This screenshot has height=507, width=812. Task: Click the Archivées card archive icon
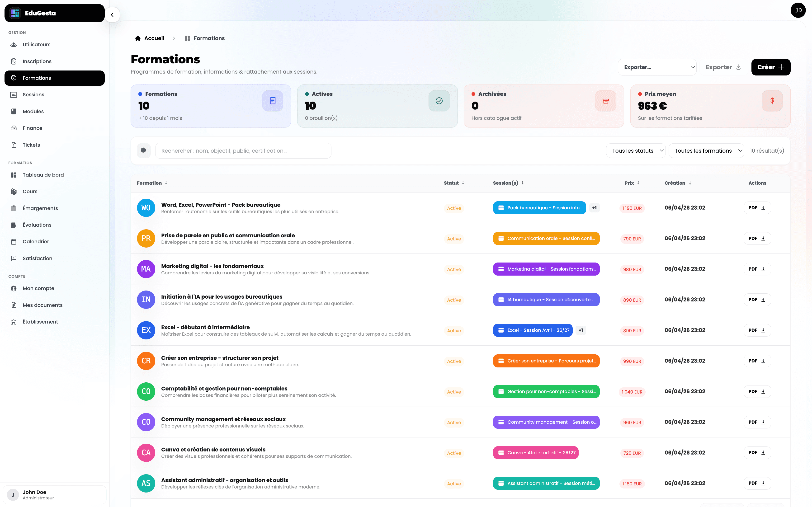point(605,101)
